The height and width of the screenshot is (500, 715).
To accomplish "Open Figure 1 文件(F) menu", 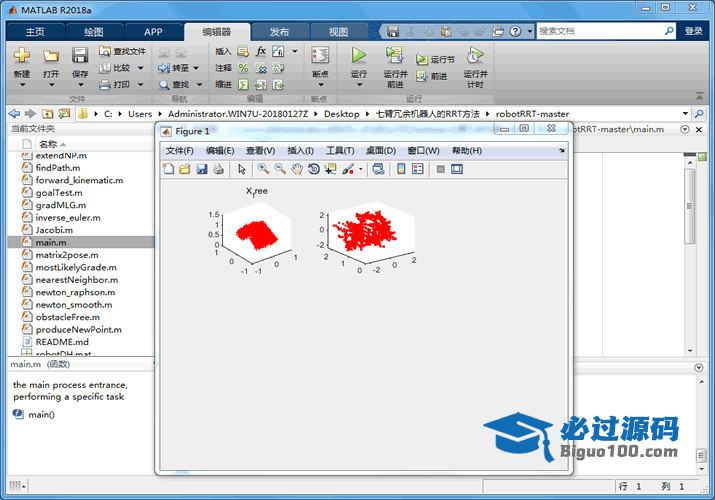I will (179, 151).
